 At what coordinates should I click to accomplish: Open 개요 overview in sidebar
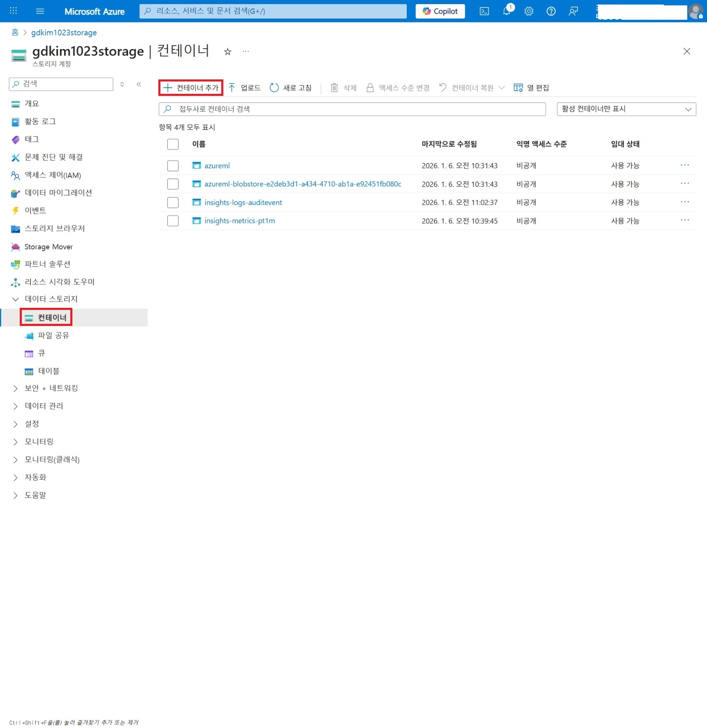[x=32, y=104]
